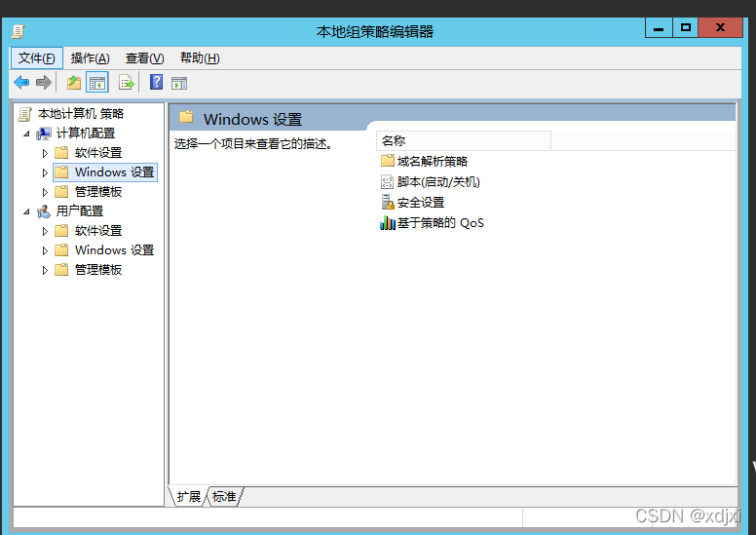
Task: Select 计算机配置 label in tree
Action: click(86, 134)
